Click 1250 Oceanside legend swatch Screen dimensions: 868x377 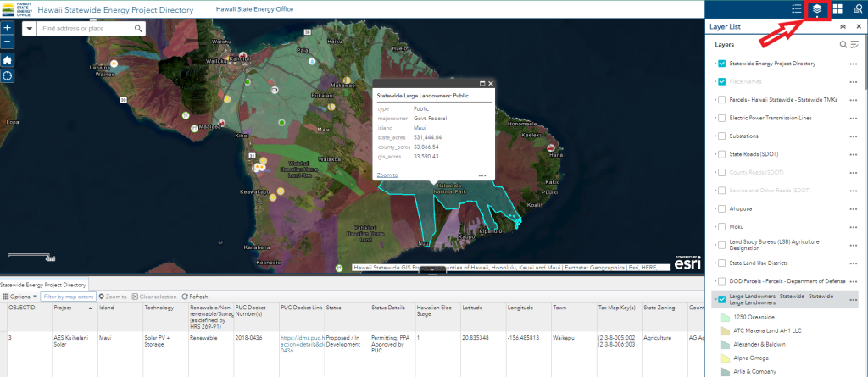(x=724, y=318)
